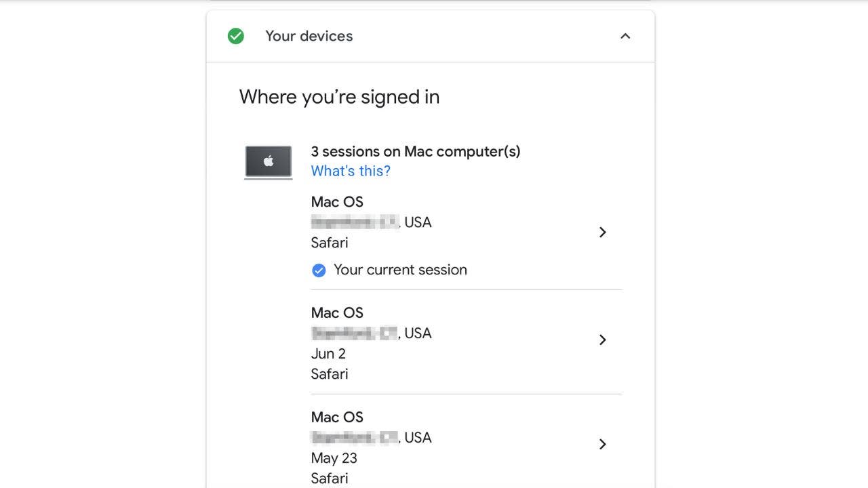
Task: Click the blue current session check icon
Action: click(318, 270)
